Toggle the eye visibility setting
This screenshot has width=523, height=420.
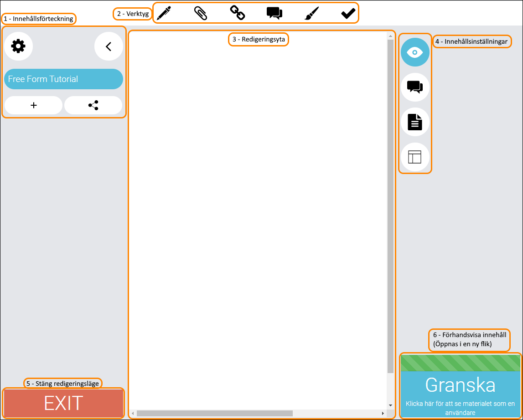click(415, 52)
